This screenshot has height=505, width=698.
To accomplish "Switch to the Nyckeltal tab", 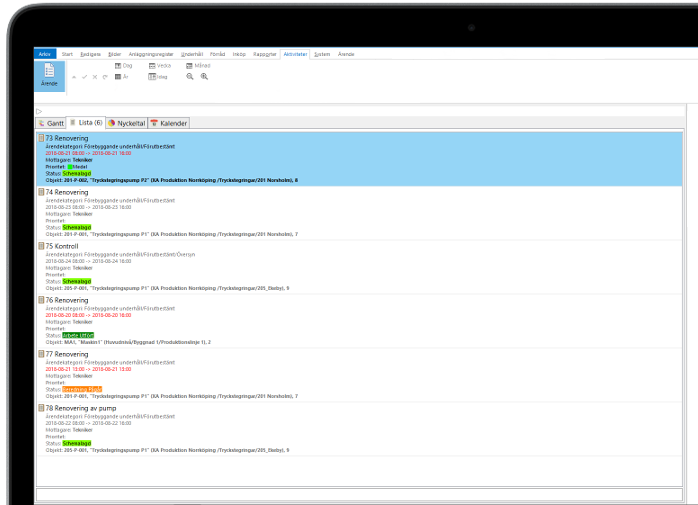I will pyautogui.click(x=127, y=123).
